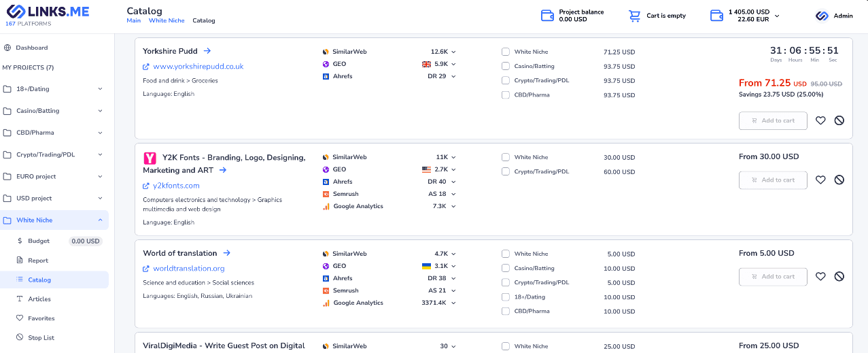
Task: Collapse the White Niche project folder
Action: point(100,220)
